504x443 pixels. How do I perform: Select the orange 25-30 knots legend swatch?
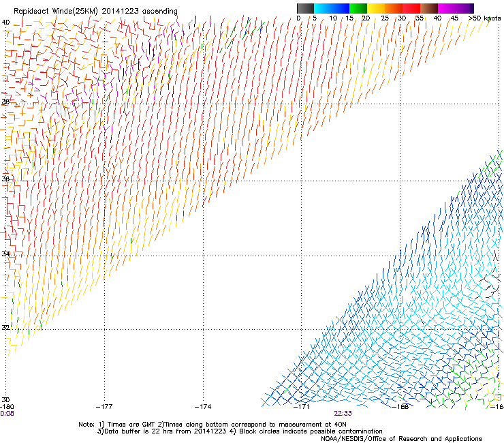[394, 8]
